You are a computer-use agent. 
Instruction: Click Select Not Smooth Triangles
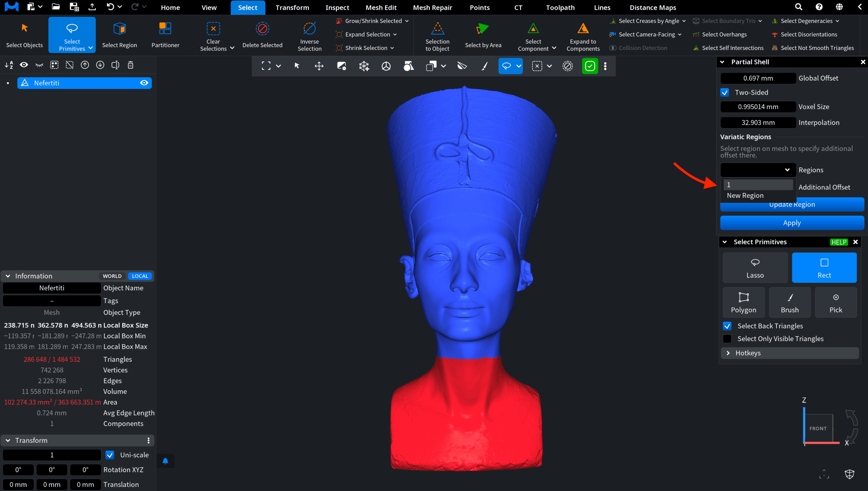coord(813,48)
